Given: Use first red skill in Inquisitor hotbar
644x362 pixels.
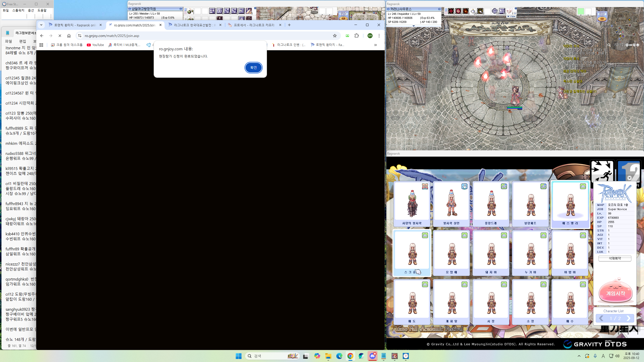Looking at the screenshot, I should pyautogui.click(x=451, y=11).
